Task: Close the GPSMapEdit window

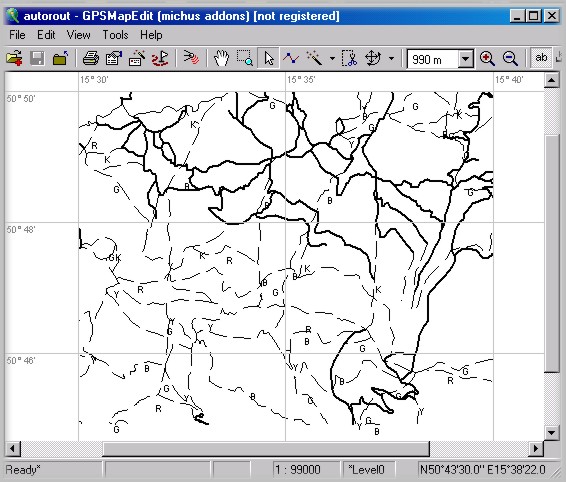Action: (x=552, y=16)
